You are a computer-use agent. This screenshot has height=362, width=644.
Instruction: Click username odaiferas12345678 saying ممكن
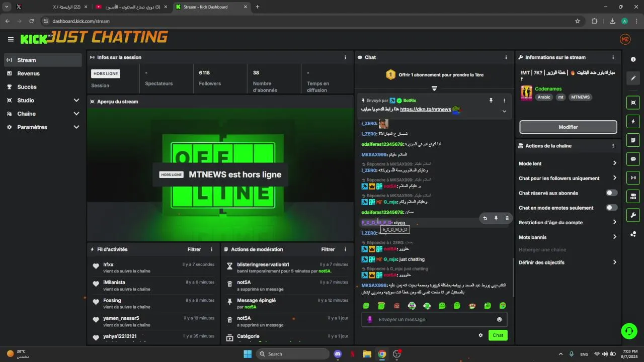click(x=382, y=212)
